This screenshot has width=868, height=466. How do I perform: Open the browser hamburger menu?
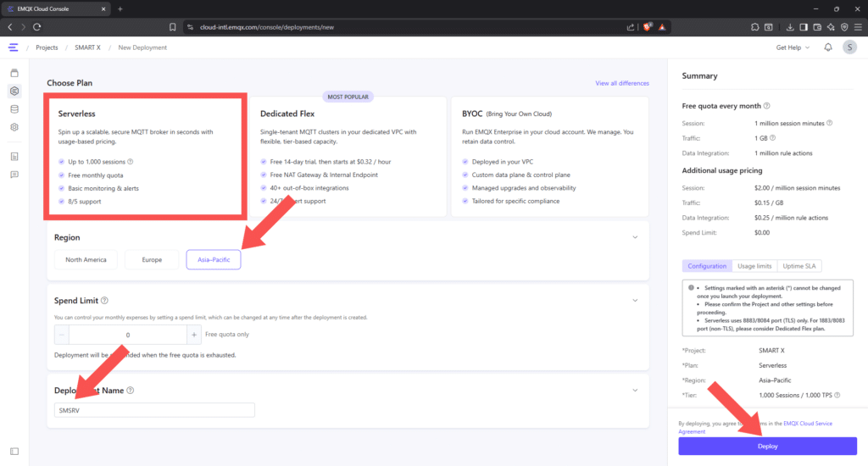[858, 27]
